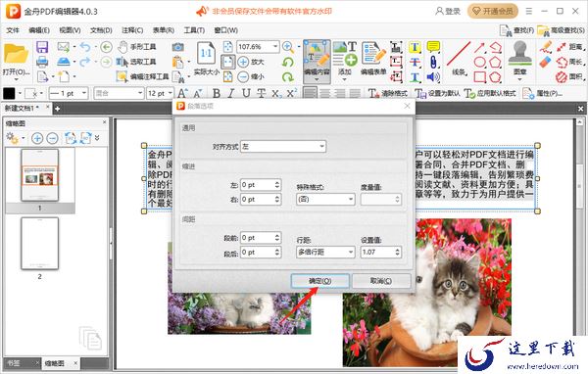
Task: Toggle the Edit Content (编辑内容) mode button
Action: [x=317, y=62]
